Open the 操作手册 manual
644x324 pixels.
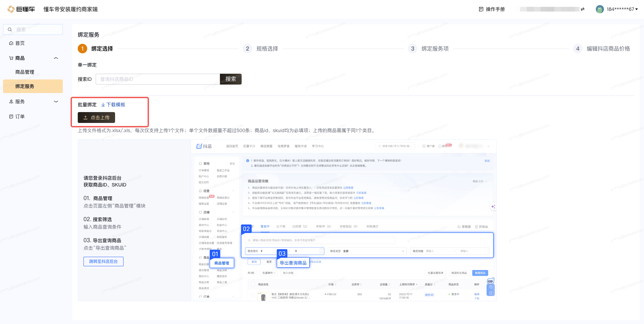[x=492, y=9]
